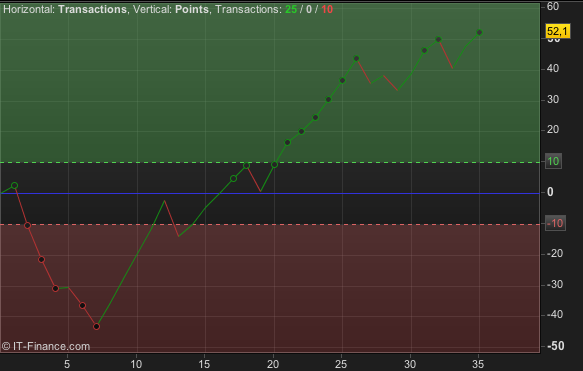Select the red -10 threshold label
This screenshot has width=583, height=371.
point(555,223)
